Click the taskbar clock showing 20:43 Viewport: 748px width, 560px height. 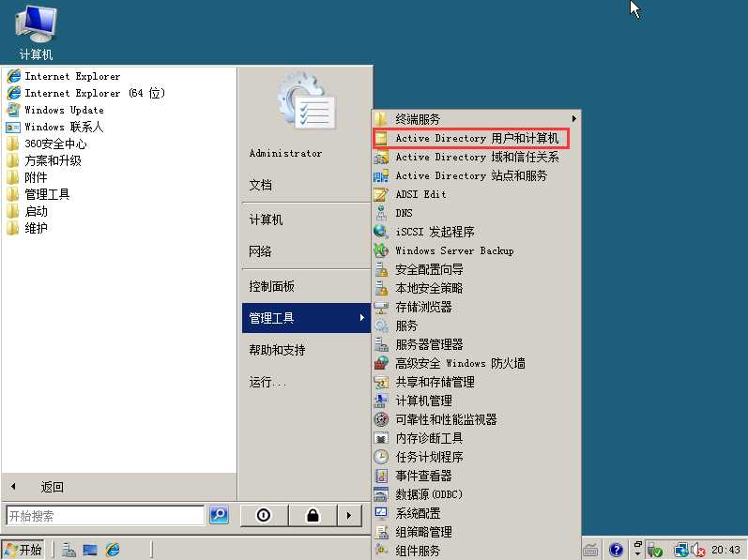[725, 550]
